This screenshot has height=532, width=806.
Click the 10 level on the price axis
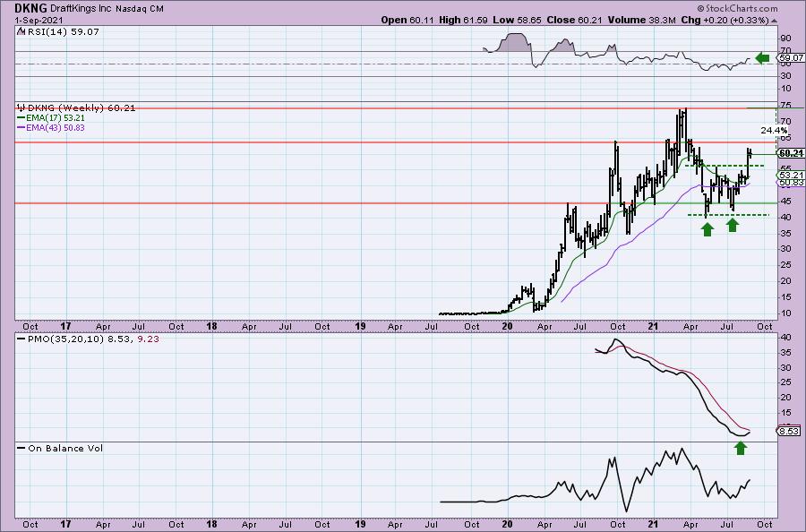point(785,313)
